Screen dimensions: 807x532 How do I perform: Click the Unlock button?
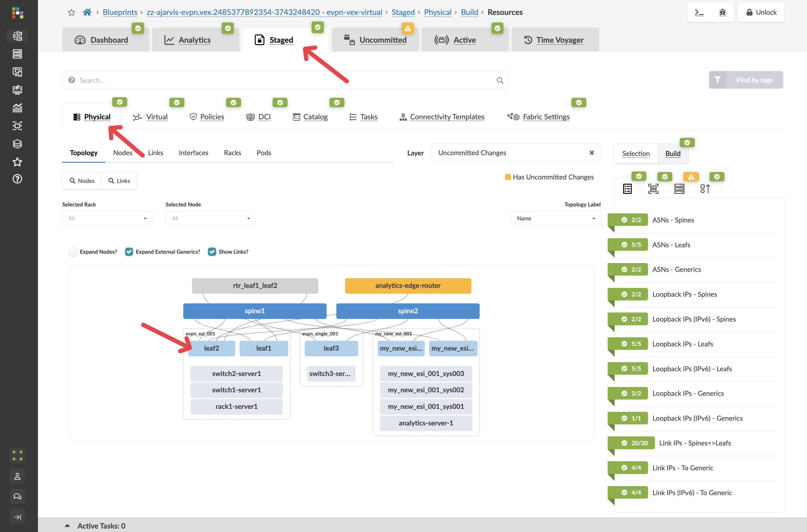[x=761, y=12]
